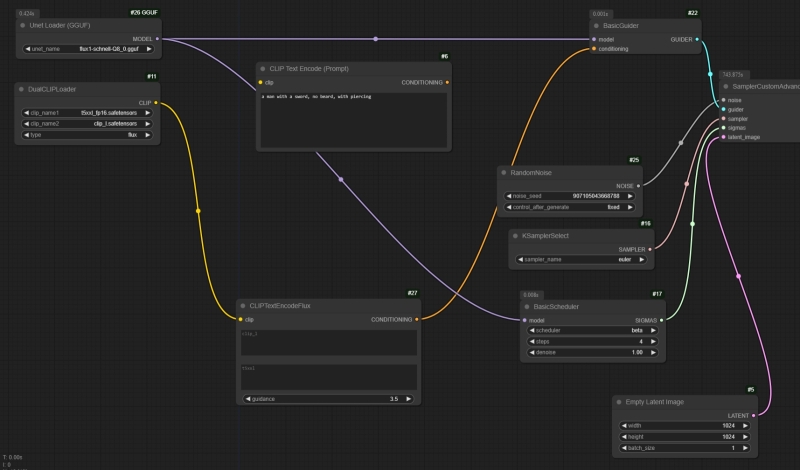This screenshot has height=470, width=800.
Task: Open the control_after_generate dropdown showing fixed
Action: pyautogui.click(x=569, y=207)
